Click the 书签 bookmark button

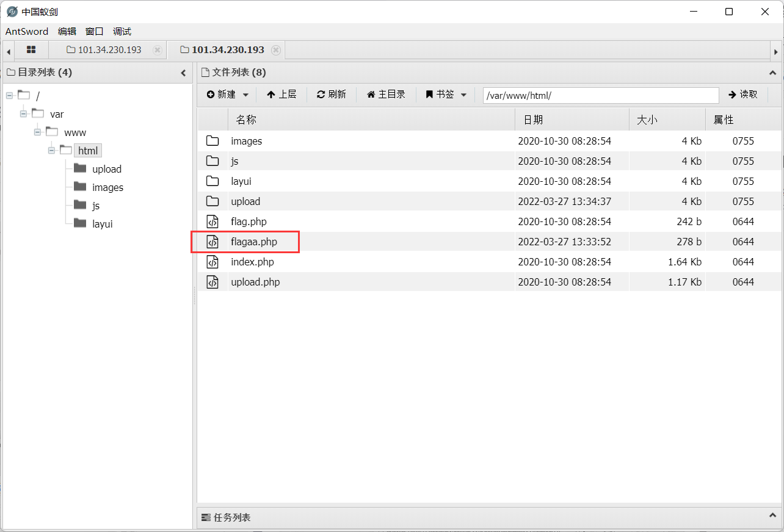(440, 95)
